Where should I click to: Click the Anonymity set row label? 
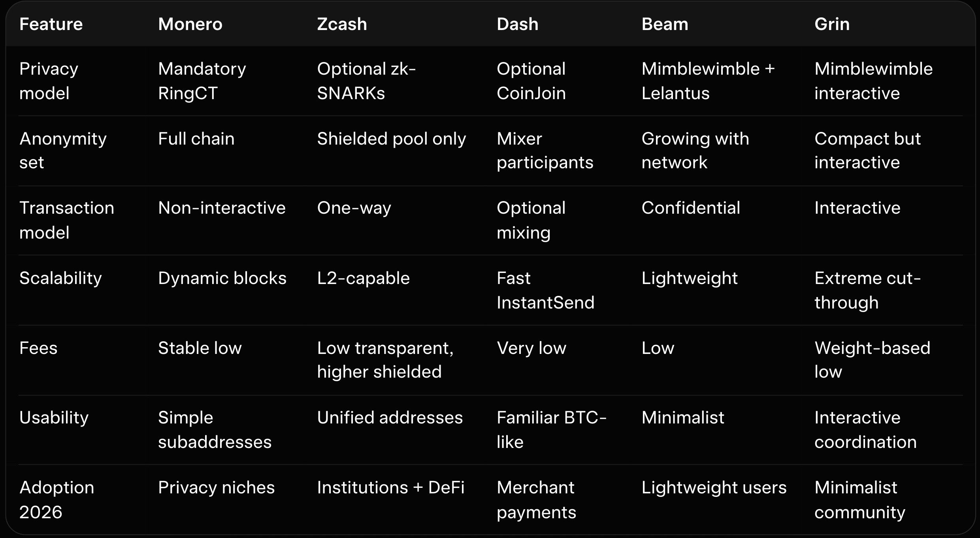(x=63, y=150)
